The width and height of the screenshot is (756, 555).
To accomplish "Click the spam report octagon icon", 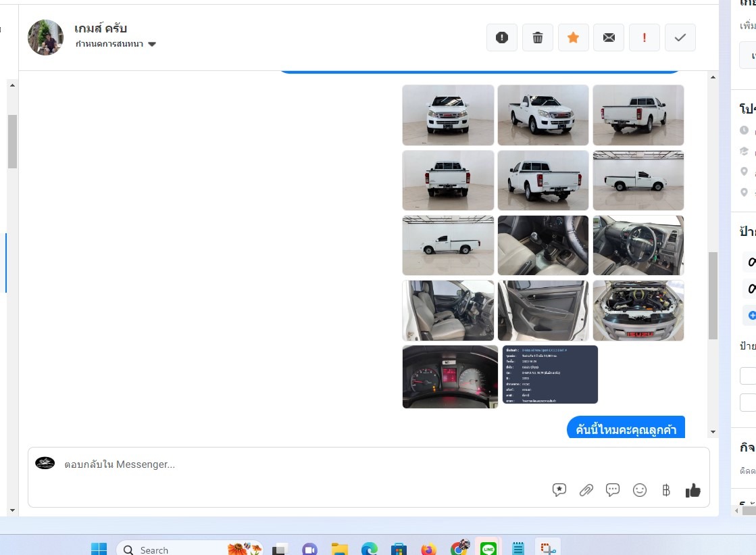I will pos(502,38).
